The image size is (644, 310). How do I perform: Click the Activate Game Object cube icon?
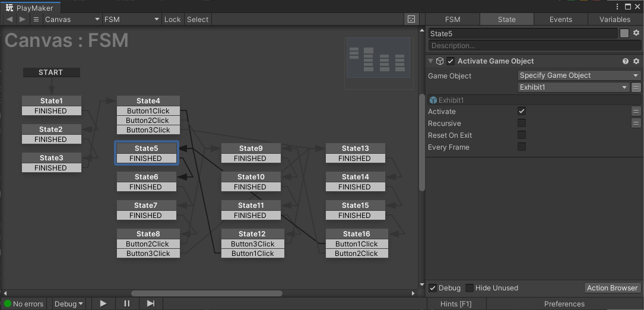click(440, 61)
